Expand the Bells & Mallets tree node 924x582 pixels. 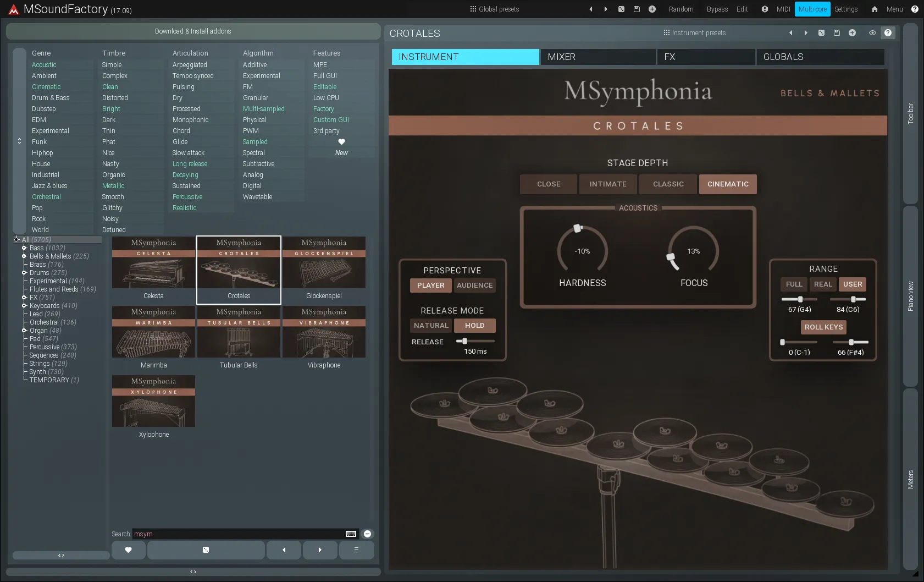[24, 256]
